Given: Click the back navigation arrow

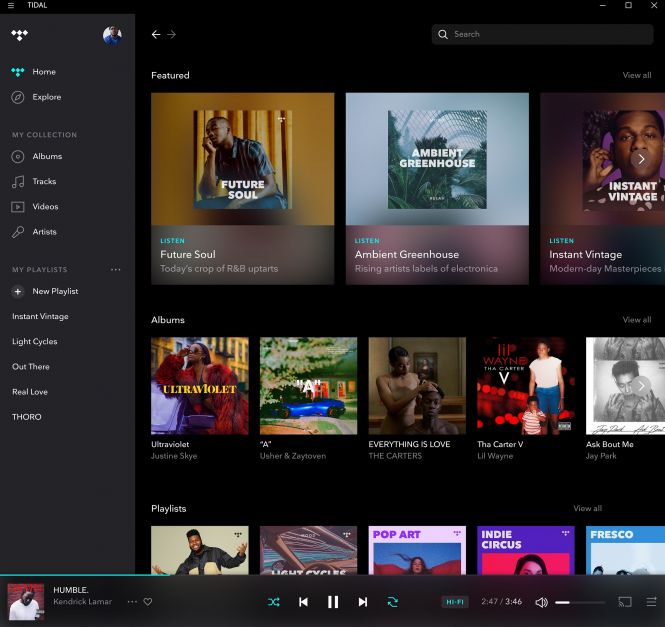Looking at the screenshot, I should point(156,34).
